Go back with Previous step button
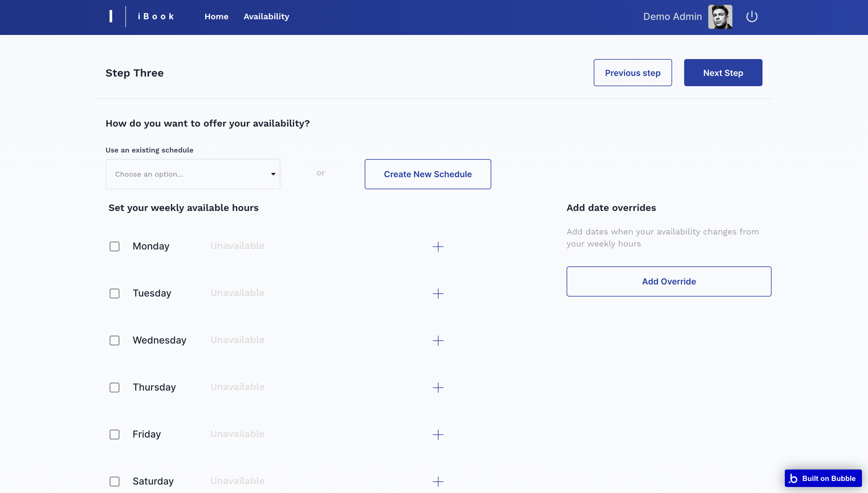Viewport: 868px width, 493px height. (632, 73)
